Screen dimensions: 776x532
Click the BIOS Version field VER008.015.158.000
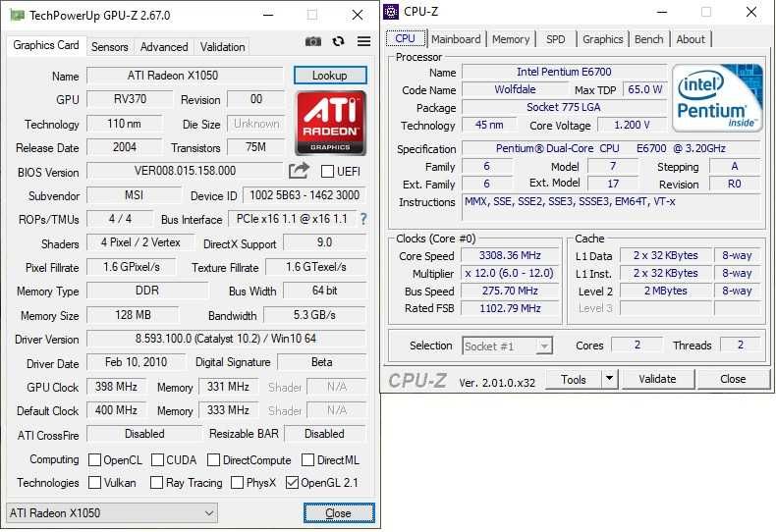coord(185,171)
